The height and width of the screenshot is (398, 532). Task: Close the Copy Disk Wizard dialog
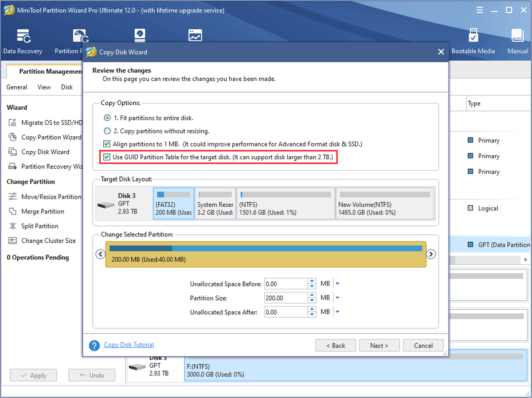coord(441,52)
